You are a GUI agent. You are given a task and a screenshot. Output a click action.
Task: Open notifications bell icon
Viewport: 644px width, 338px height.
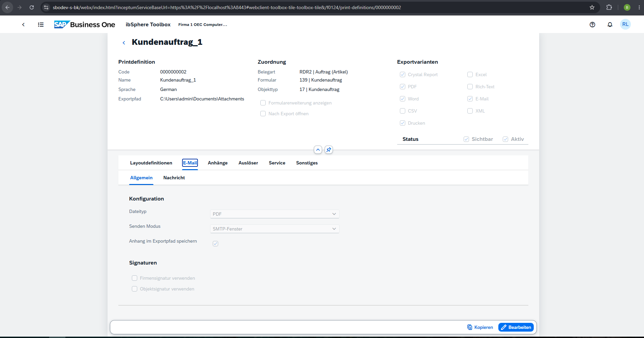point(610,25)
